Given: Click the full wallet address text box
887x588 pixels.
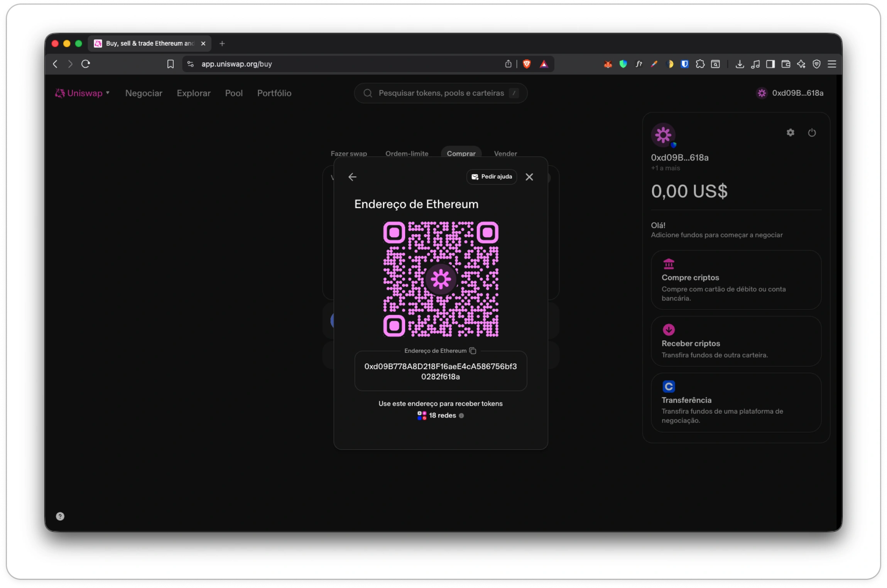Looking at the screenshot, I should coord(441,371).
